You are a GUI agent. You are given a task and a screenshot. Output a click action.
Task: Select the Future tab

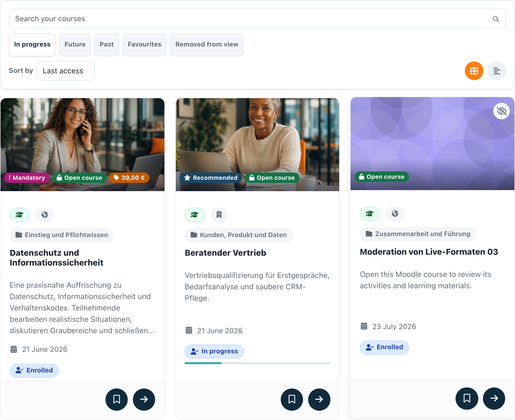75,44
